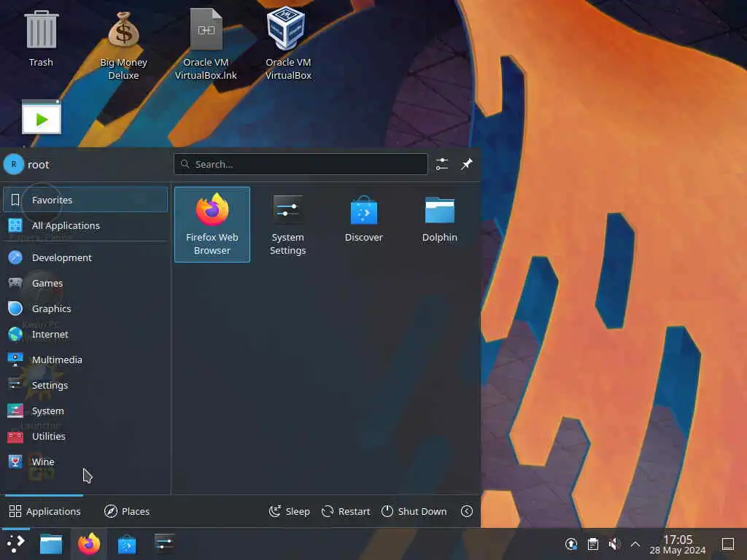Pin the application launcher open
Viewport: 747px width, 560px height.
tap(466, 164)
